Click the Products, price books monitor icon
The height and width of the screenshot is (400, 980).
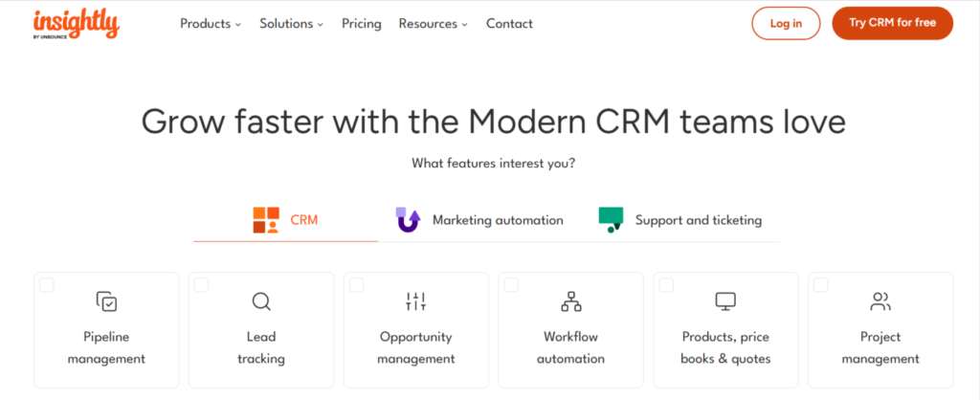[x=725, y=301]
